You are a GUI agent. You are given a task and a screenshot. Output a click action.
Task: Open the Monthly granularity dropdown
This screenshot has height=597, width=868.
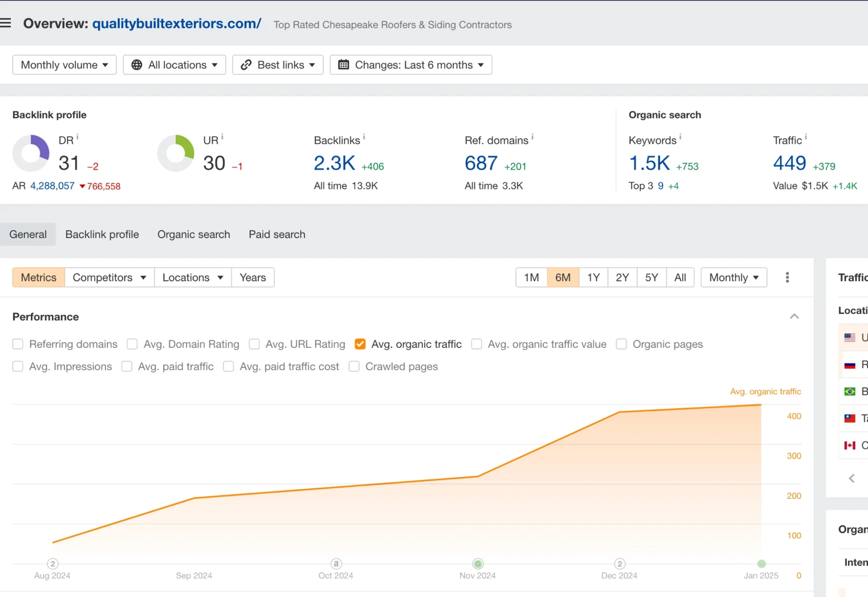(733, 277)
